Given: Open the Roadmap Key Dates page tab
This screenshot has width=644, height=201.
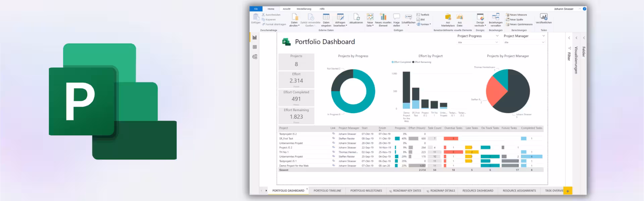Looking at the screenshot, I should click(405, 191).
